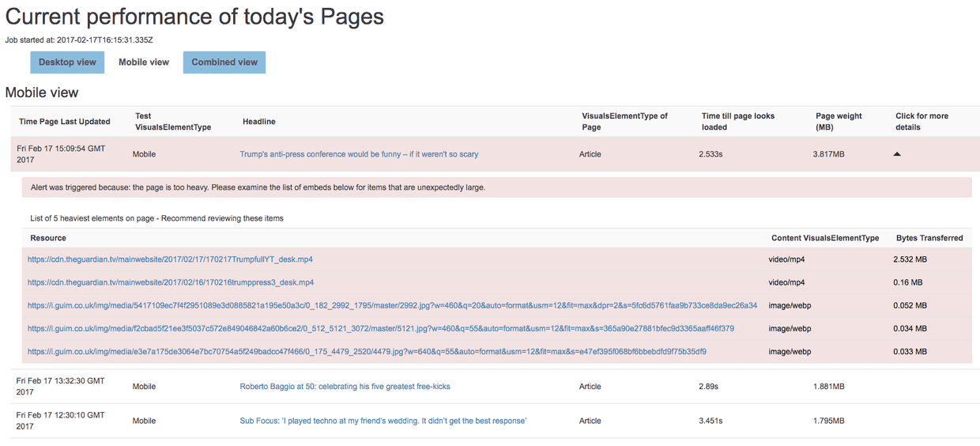Select the Roberto Baggio row's 1.881MB page weight
This screenshot has height=446, width=980.
tap(828, 387)
